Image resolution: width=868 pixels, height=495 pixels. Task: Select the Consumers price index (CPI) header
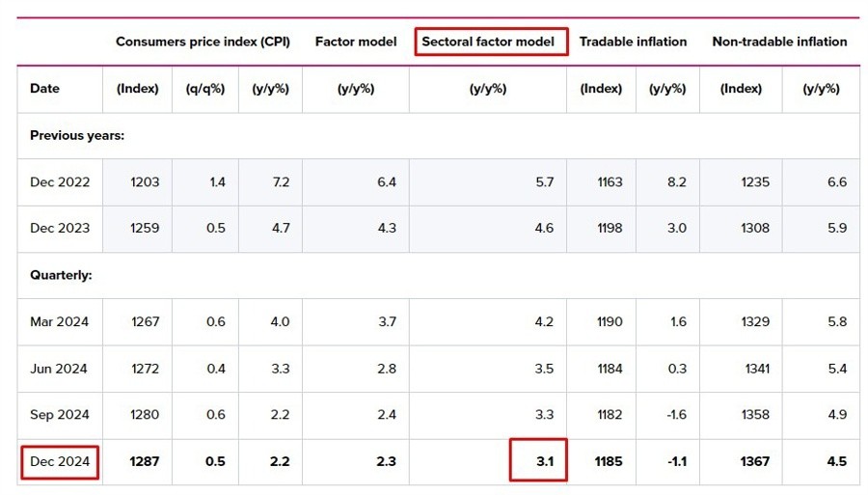[204, 41]
